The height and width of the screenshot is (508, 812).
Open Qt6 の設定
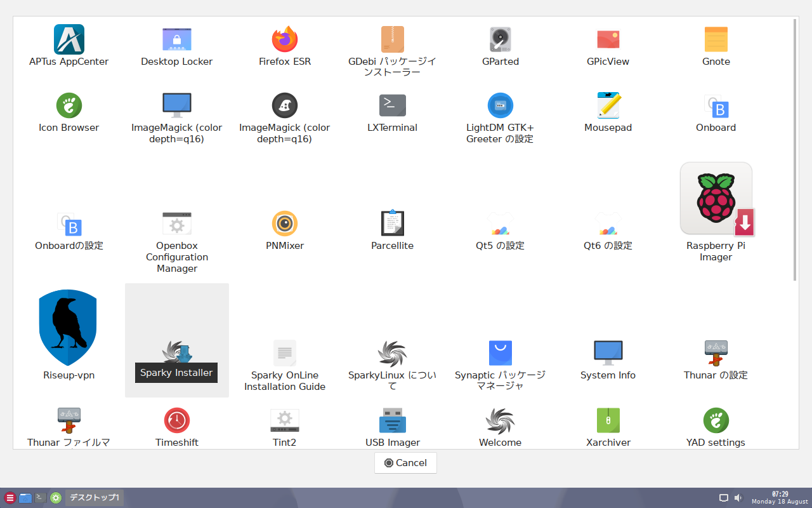click(608, 230)
